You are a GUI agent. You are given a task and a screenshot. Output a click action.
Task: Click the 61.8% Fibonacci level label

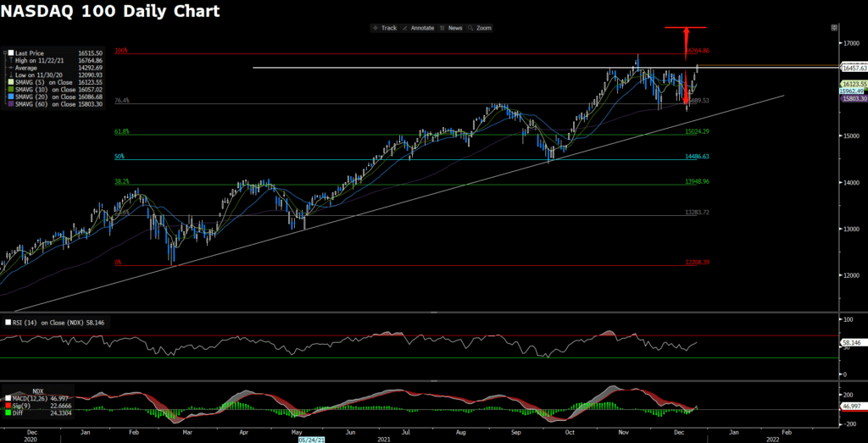pos(121,131)
